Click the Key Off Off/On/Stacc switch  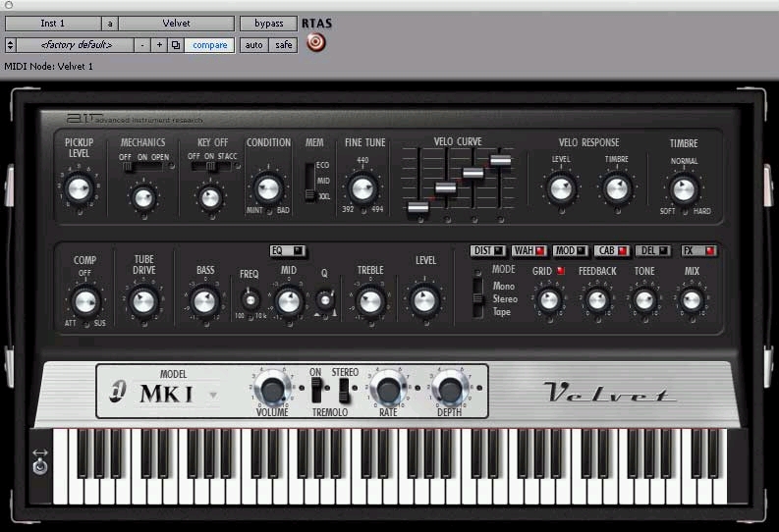pyautogui.click(x=211, y=167)
